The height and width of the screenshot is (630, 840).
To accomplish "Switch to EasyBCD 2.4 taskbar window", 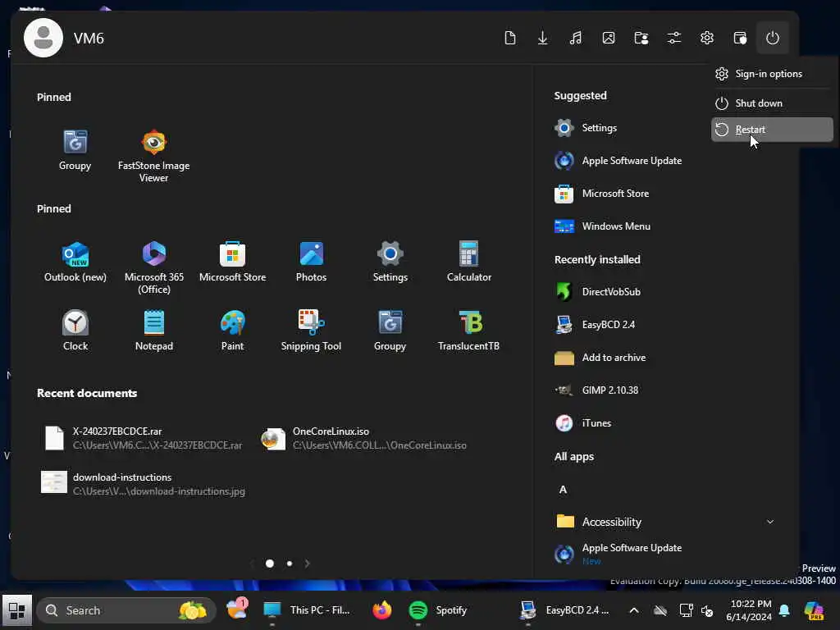I will [x=564, y=610].
